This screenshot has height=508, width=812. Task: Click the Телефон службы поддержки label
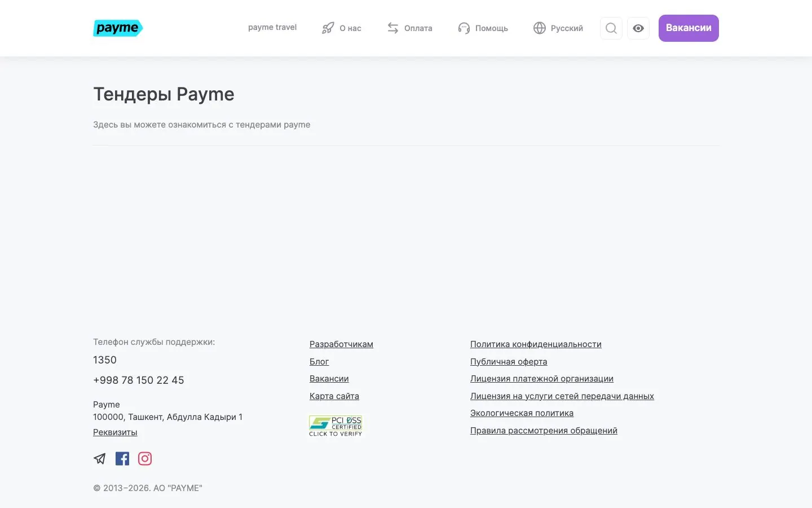(154, 342)
